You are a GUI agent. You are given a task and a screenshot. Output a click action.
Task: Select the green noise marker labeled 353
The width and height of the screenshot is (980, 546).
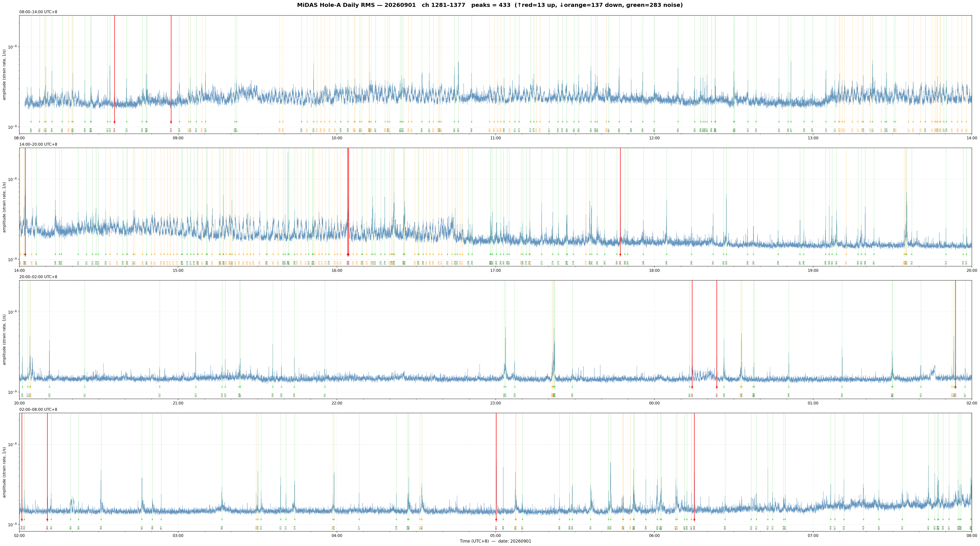921,387
